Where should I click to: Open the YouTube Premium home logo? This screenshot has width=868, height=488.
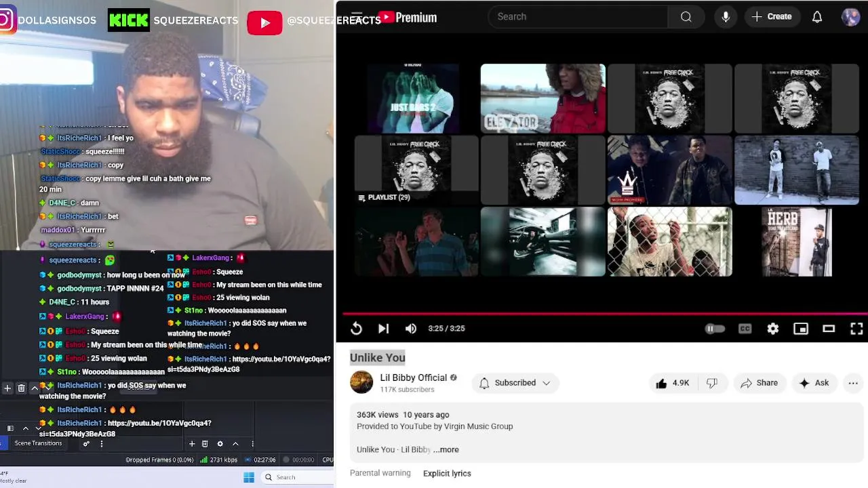407,17
